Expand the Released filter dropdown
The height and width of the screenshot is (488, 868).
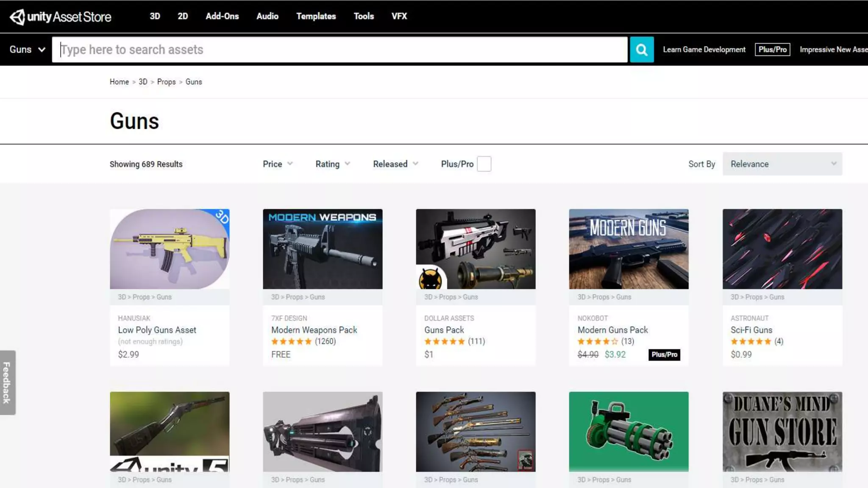pos(395,164)
